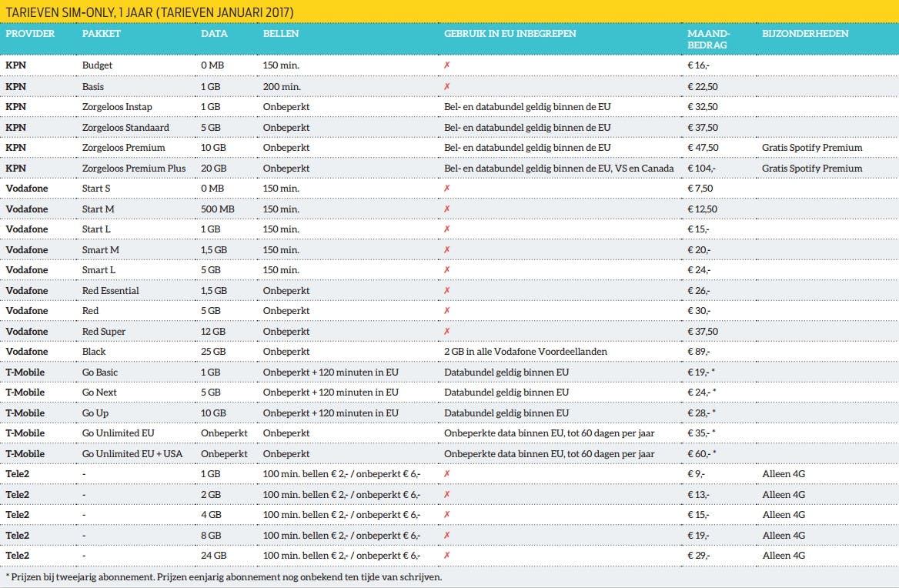Click the '€ 60,- *' price
Viewport: 899px width, 588px height.
701,454
